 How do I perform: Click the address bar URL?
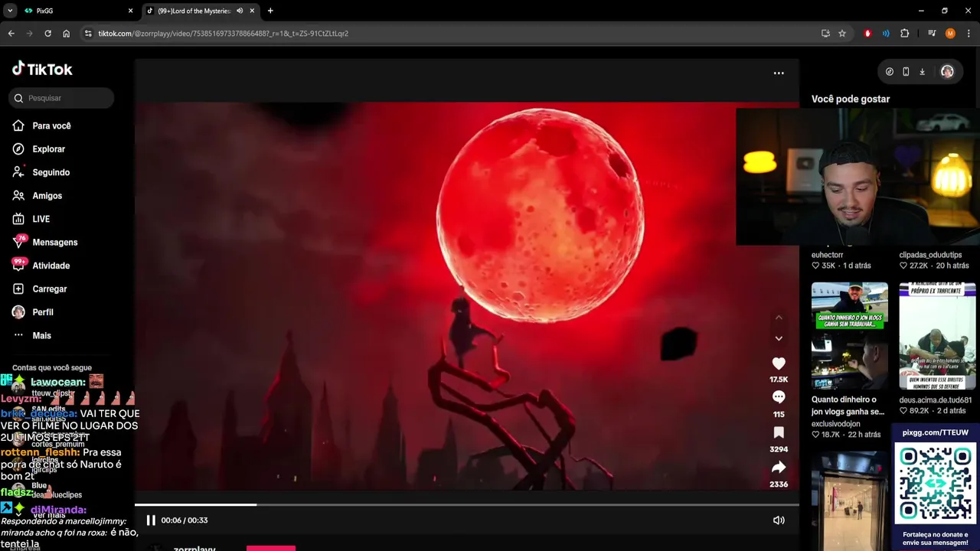(223, 34)
